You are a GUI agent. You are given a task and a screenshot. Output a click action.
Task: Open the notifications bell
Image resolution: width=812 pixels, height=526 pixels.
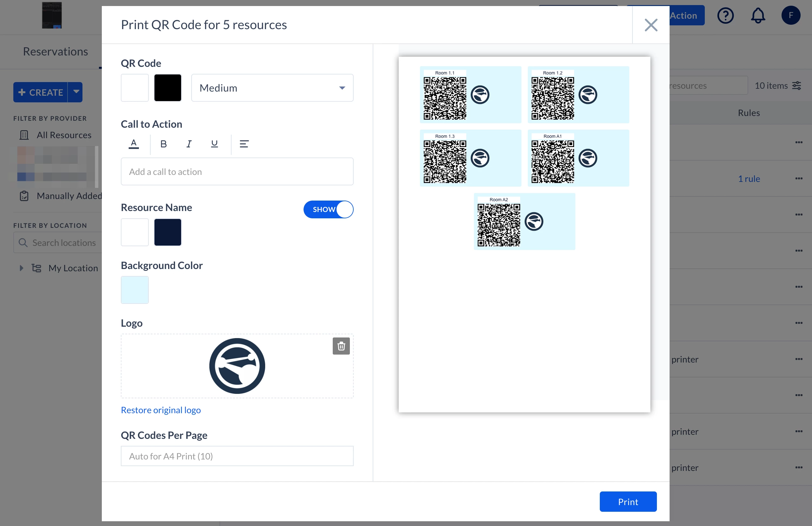click(x=757, y=16)
